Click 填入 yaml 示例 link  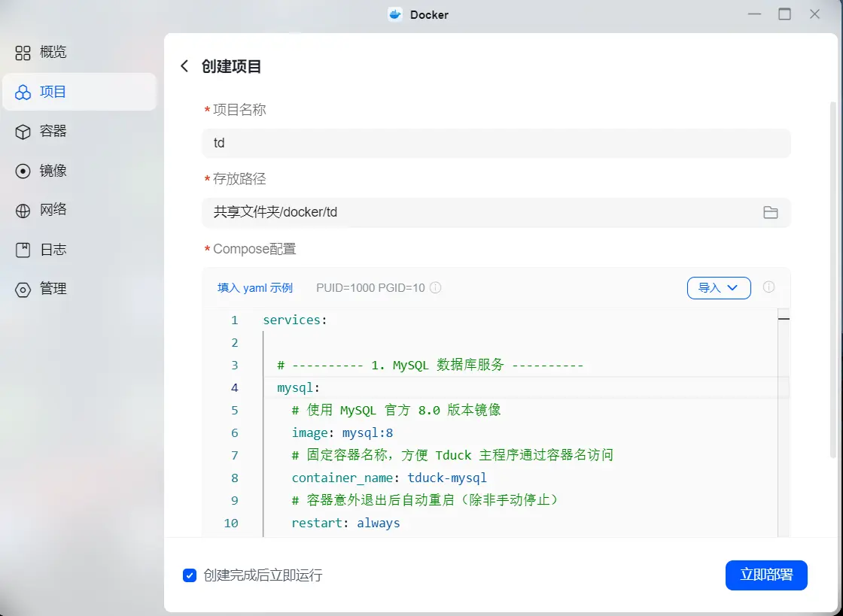[x=255, y=288]
